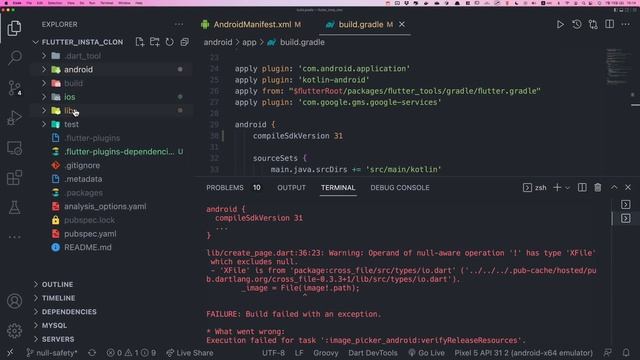Open analysis_options.yaml file
640x360 pixels.
(x=105, y=207)
